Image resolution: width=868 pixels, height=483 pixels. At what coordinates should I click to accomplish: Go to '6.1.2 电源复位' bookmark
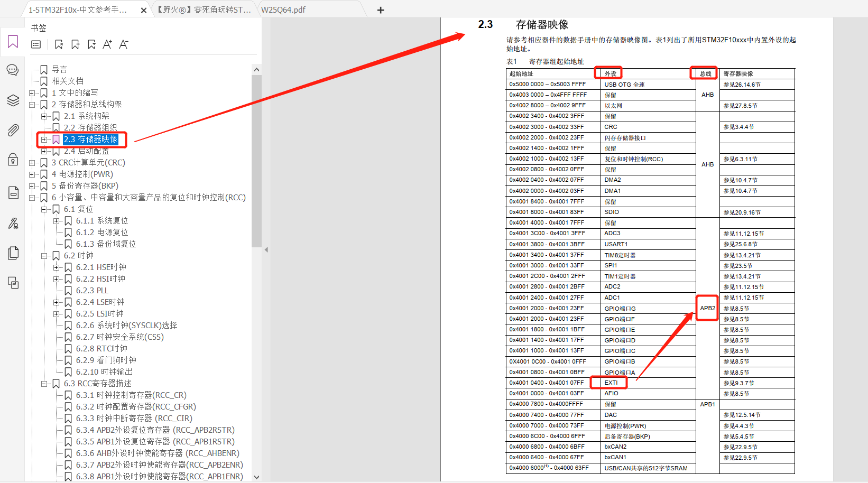click(102, 232)
